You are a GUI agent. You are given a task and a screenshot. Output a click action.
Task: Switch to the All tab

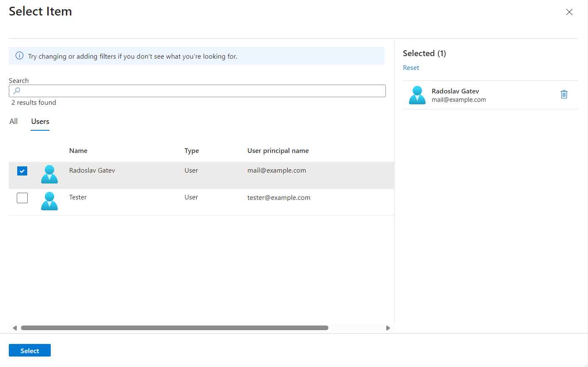pyautogui.click(x=13, y=121)
